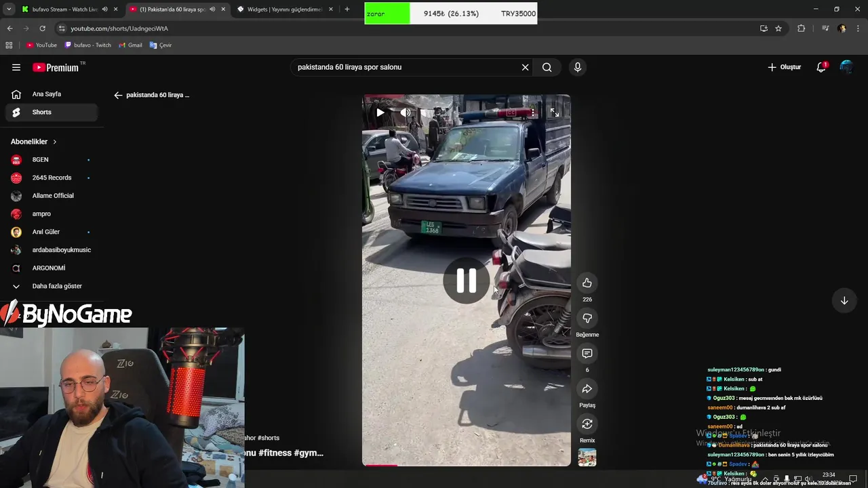Open the sound thumbnail below Remix
The height and width of the screenshot is (488, 868).
pos(587,457)
